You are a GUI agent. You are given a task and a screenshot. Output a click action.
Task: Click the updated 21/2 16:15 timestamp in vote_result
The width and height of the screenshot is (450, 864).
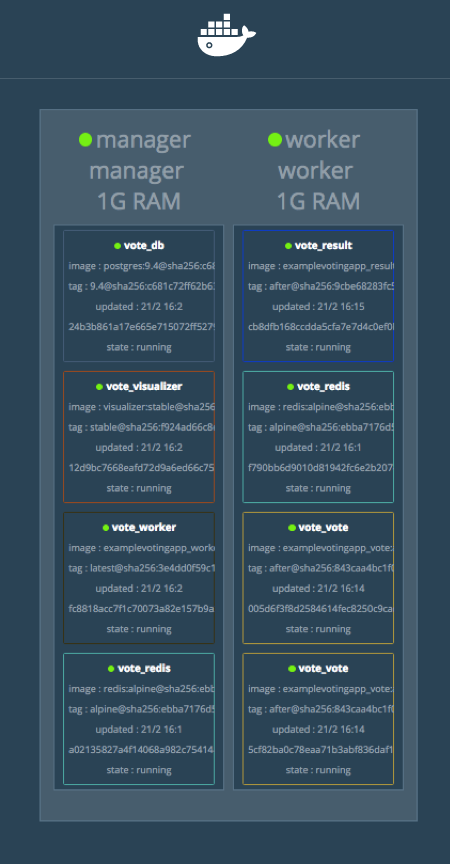318,306
